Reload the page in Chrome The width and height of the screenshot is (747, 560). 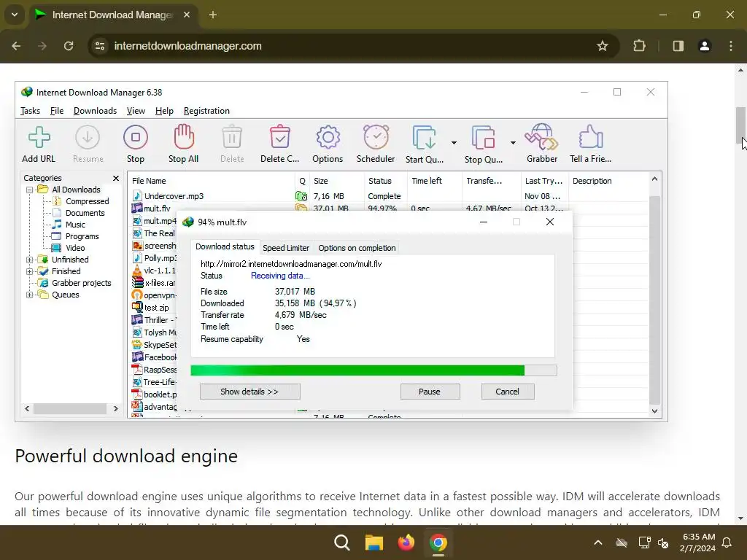tap(69, 46)
